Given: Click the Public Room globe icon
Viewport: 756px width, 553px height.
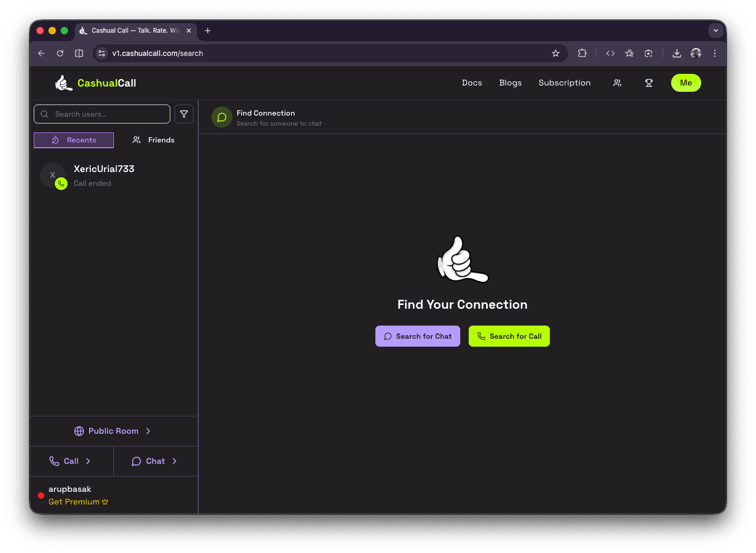Looking at the screenshot, I should 79,431.
